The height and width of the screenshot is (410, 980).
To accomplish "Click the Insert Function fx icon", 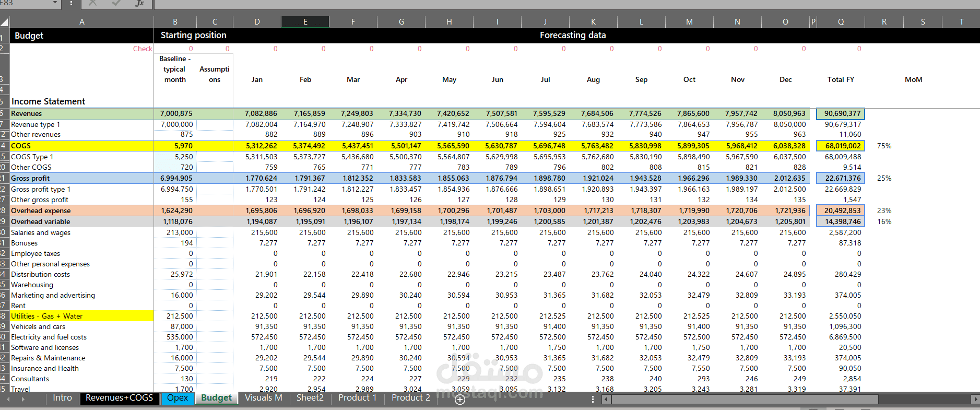I will click(139, 3).
